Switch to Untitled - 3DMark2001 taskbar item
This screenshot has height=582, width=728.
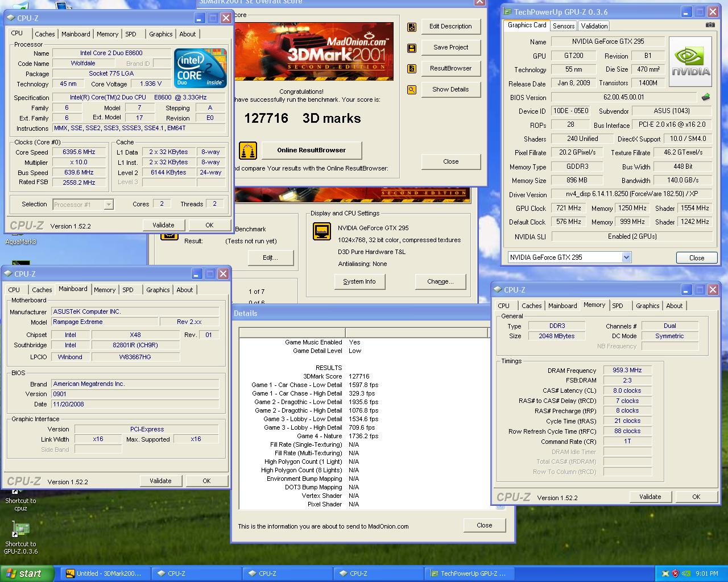click(x=105, y=573)
